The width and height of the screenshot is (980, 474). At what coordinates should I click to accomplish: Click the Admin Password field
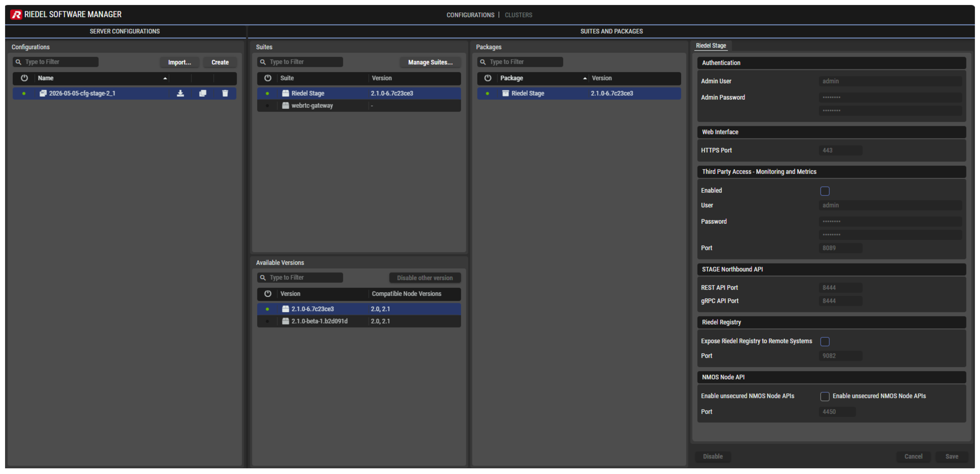[x=890, y=98]
